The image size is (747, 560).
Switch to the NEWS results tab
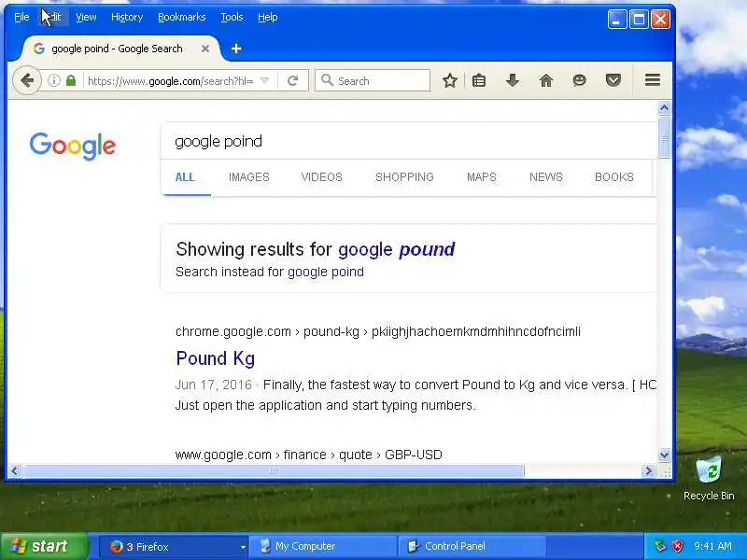546,177
